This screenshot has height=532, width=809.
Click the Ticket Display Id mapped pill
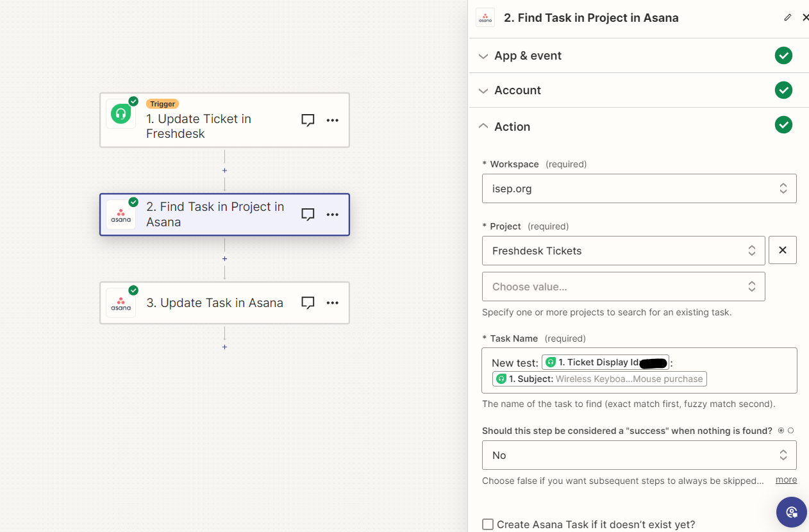pos(605,362)
